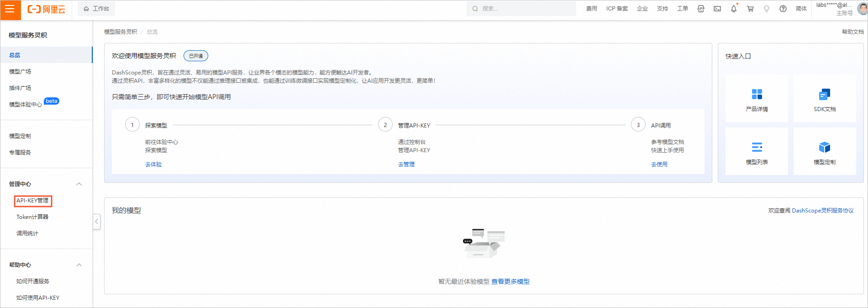Screen dimensions: 868x308
Task: Open the 工作台 workbench home button
Action: click(x=96, y=9)
